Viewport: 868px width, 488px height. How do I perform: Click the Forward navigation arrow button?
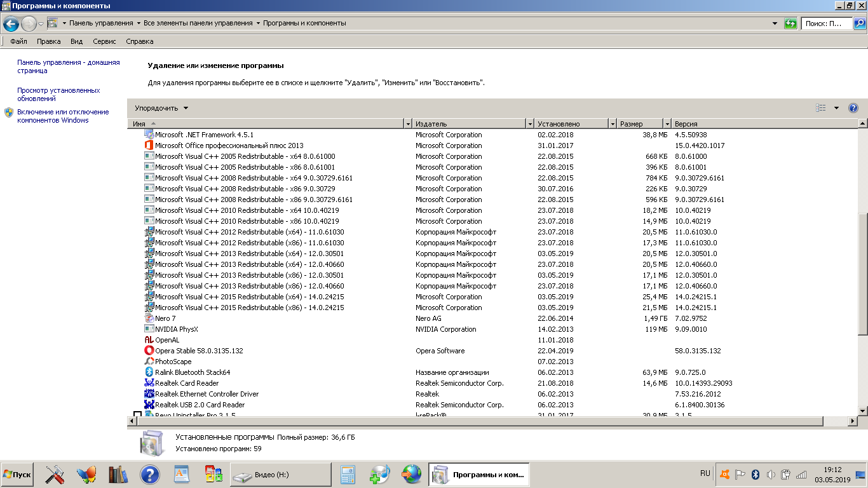(29, 24)
